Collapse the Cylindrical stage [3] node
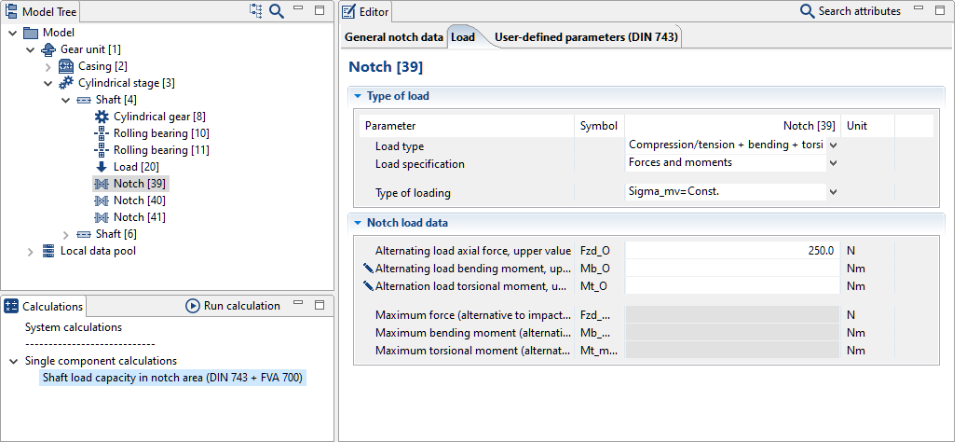The width and height of the screenshot is (980, 442). point(48,83)
